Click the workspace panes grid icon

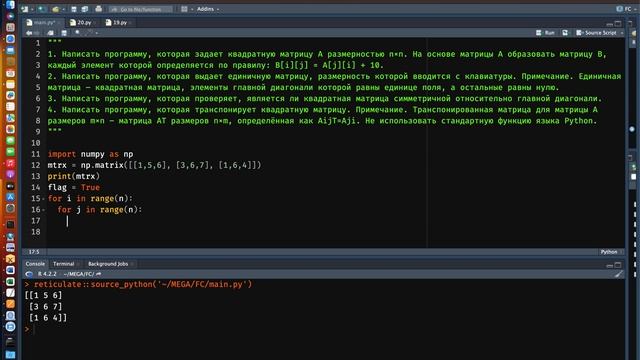pyautogui.click(x=184, y=9)
